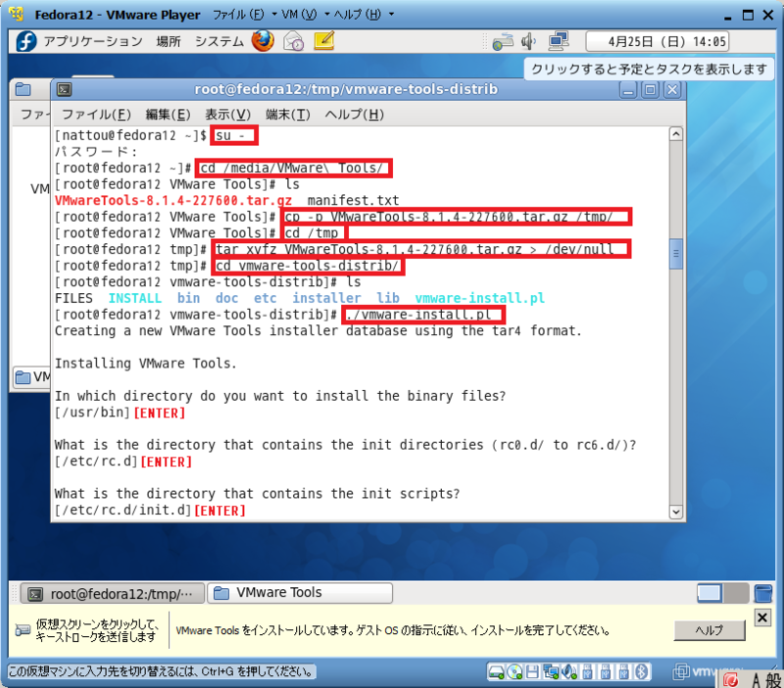Click the VMware CD/DVD drive status icon

click(x=514, y=672)
